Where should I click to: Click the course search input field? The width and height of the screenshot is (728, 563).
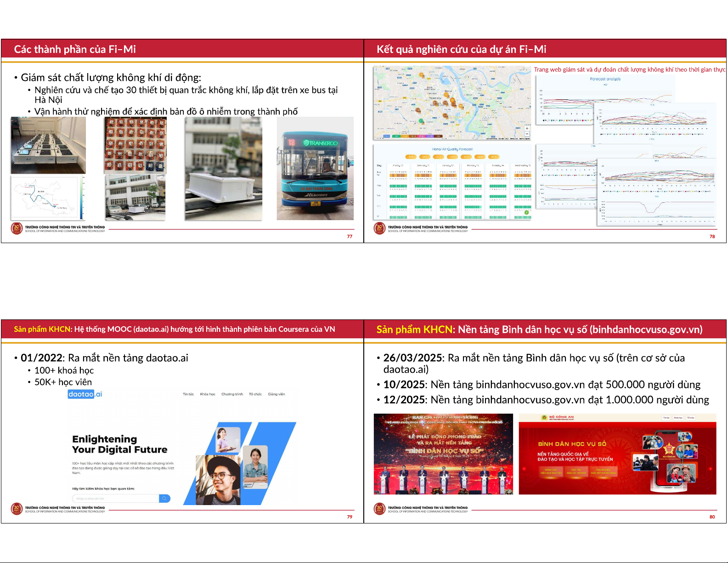(115, 499)
